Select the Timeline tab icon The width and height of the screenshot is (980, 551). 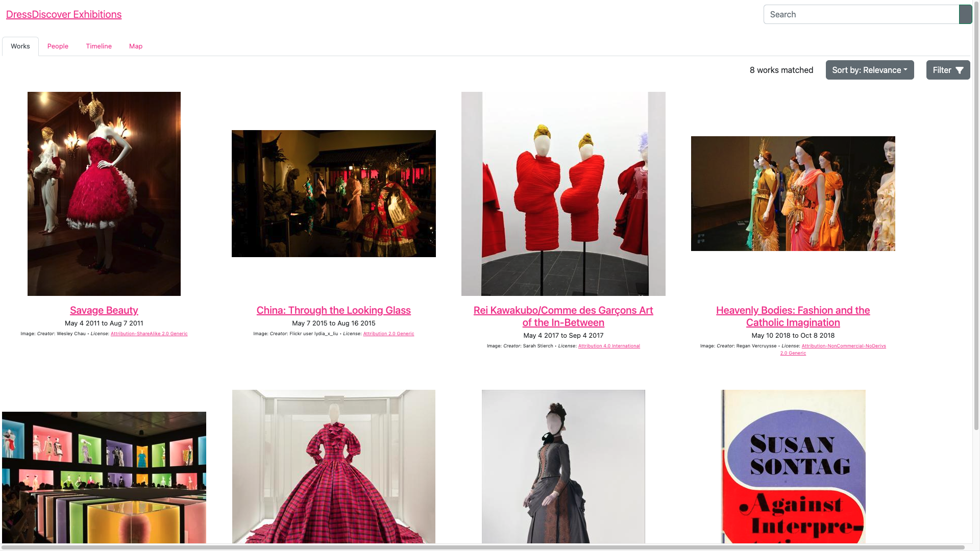tap(99, 46)
